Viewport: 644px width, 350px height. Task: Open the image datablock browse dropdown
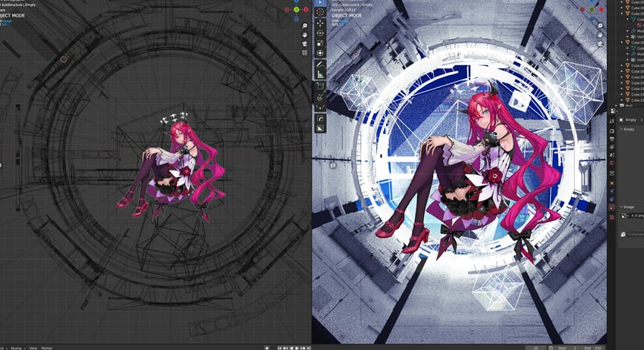point(624,216)
